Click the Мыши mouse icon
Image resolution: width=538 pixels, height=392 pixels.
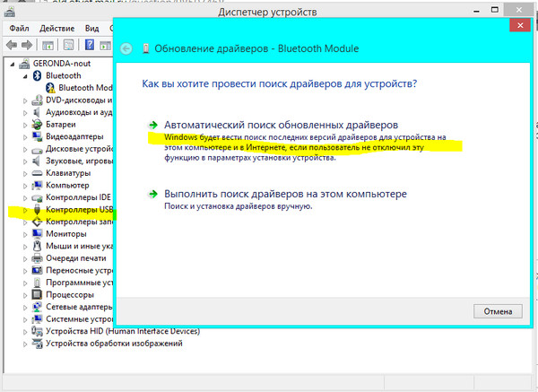37,246
